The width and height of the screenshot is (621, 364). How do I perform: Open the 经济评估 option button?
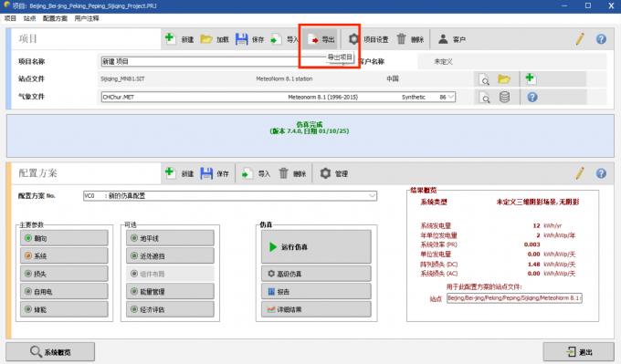click(170, 309)
